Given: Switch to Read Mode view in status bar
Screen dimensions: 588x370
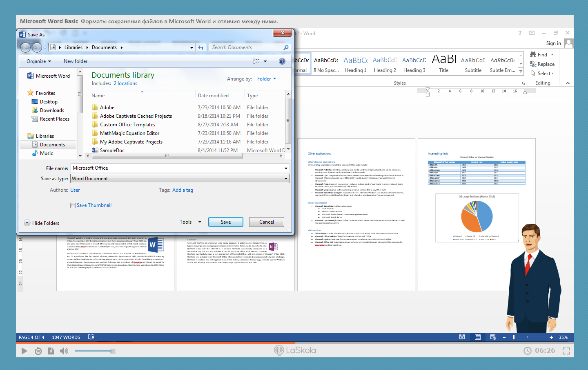Looking at the screenshot, I should pos(462,337).
